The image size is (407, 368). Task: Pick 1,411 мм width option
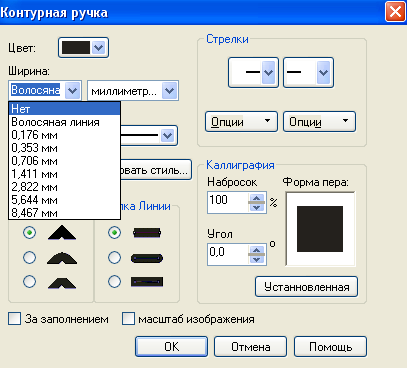64,174
